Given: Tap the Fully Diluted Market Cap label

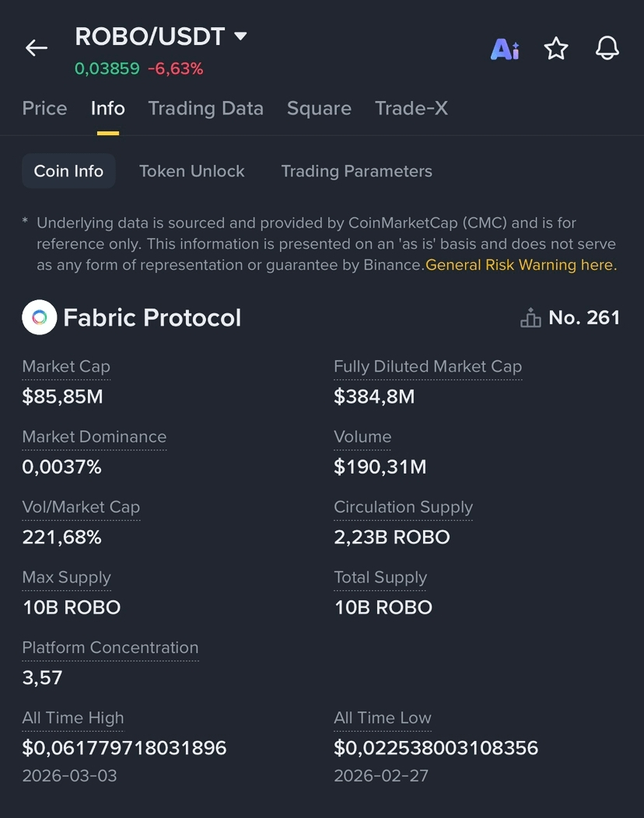Looking at the screenshot, I should tap(428, 367).
